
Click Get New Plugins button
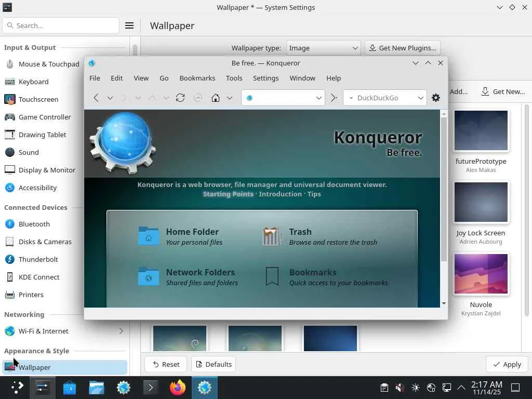click(403, 48)
